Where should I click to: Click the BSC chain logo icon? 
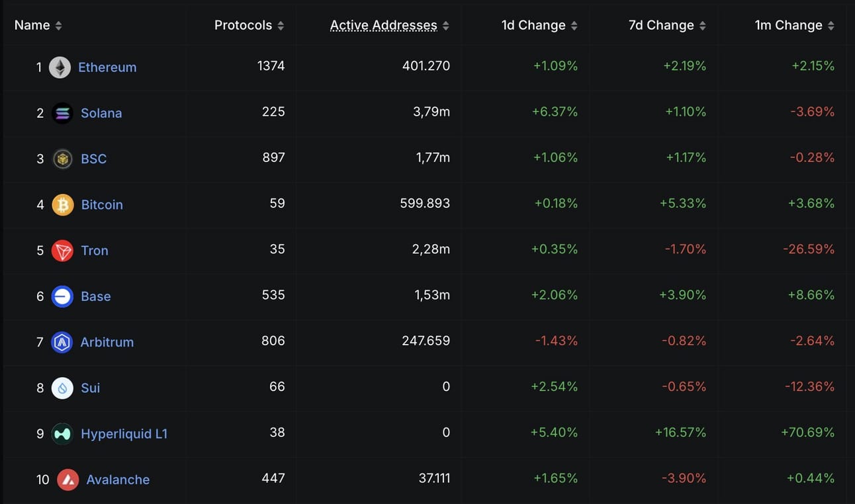tap(62, 159)
